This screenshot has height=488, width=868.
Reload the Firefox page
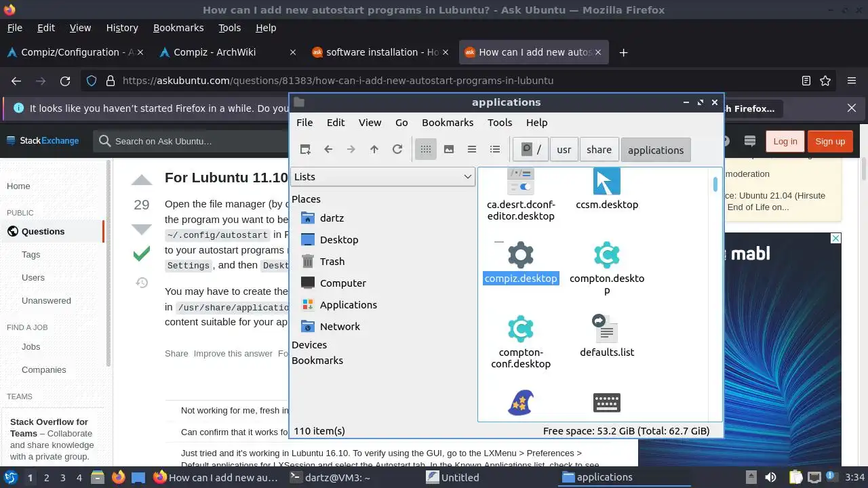pos(65,81)
